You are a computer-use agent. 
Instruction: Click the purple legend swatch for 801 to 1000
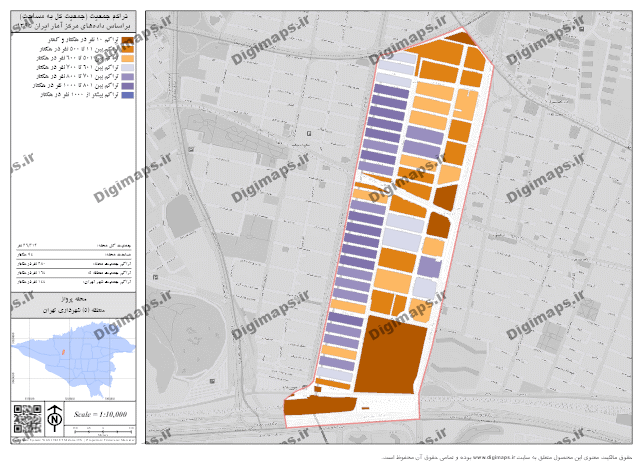(x=128, y=86)
